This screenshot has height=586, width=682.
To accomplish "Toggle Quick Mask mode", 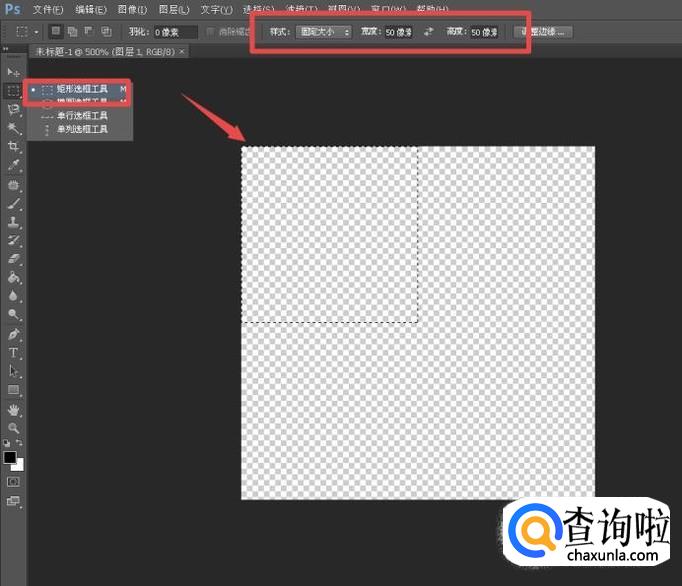I will (13, 482).
